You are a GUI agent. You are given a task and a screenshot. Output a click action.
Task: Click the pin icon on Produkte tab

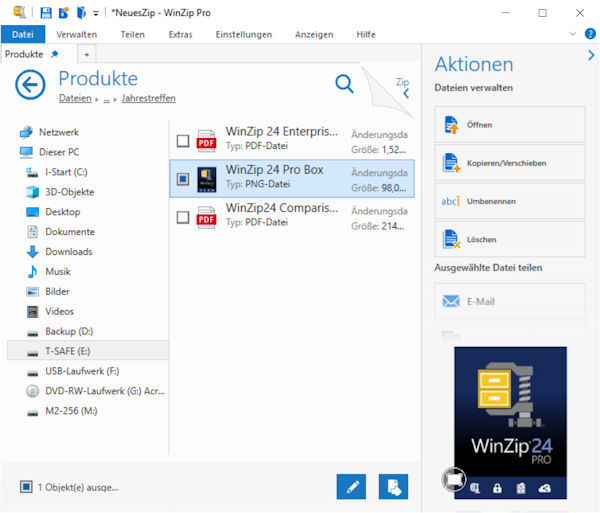55,54
